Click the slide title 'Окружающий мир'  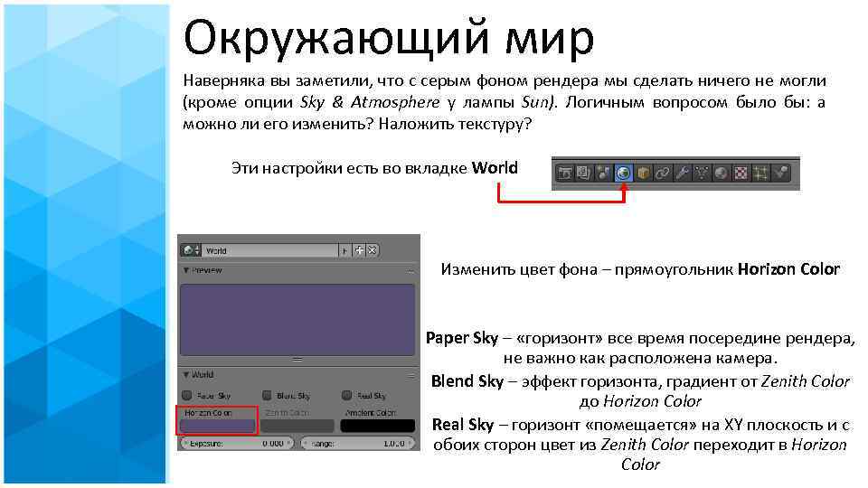coord(389,39)
